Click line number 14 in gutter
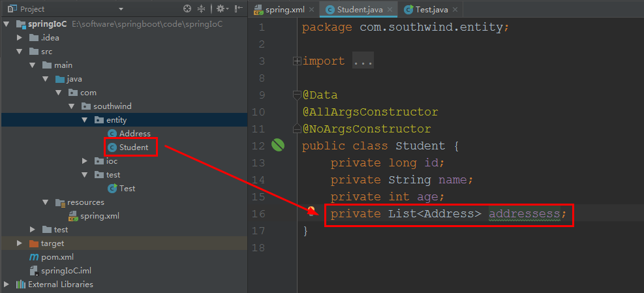The height and width of the screenshot is (293, 644). click(x=259, y=180)
